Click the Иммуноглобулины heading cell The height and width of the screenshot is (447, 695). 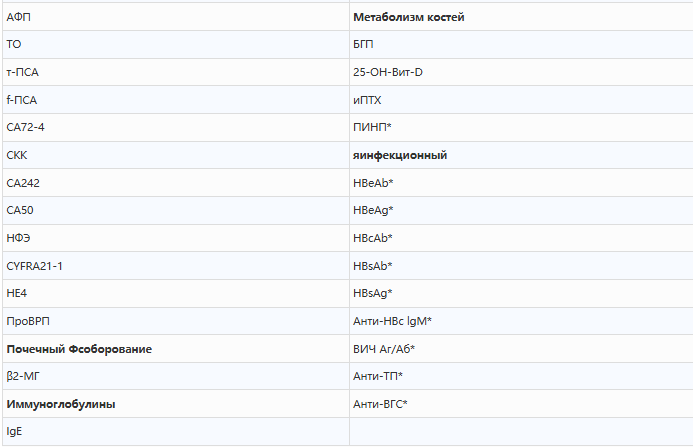(176, 404)
